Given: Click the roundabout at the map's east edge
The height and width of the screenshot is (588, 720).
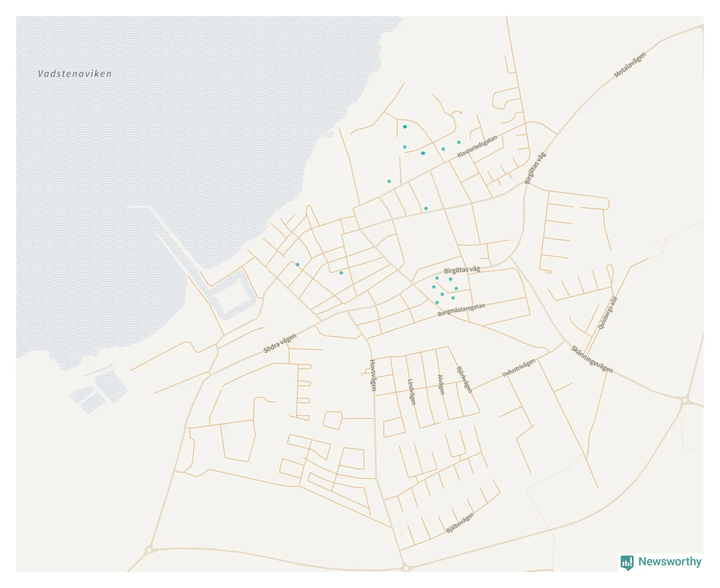Looking at the screenshot, I should pos(685,400).
